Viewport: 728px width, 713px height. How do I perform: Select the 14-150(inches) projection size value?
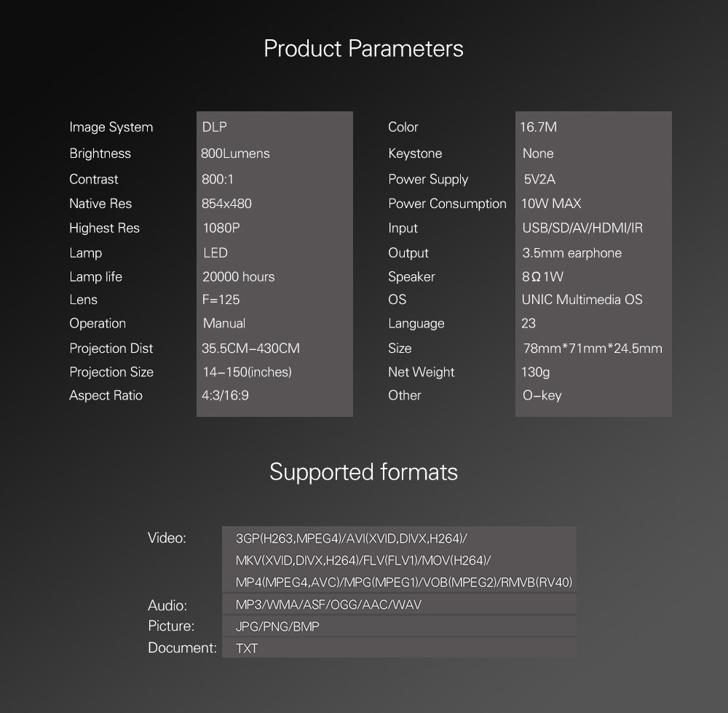pyautogui.click(x=247, y=373)
